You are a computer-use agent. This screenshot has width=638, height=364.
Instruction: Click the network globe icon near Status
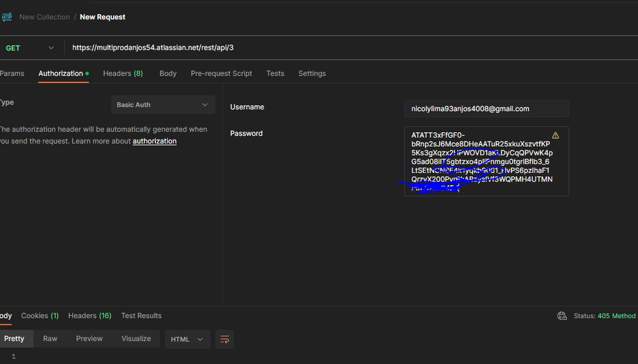click(562, 315)
